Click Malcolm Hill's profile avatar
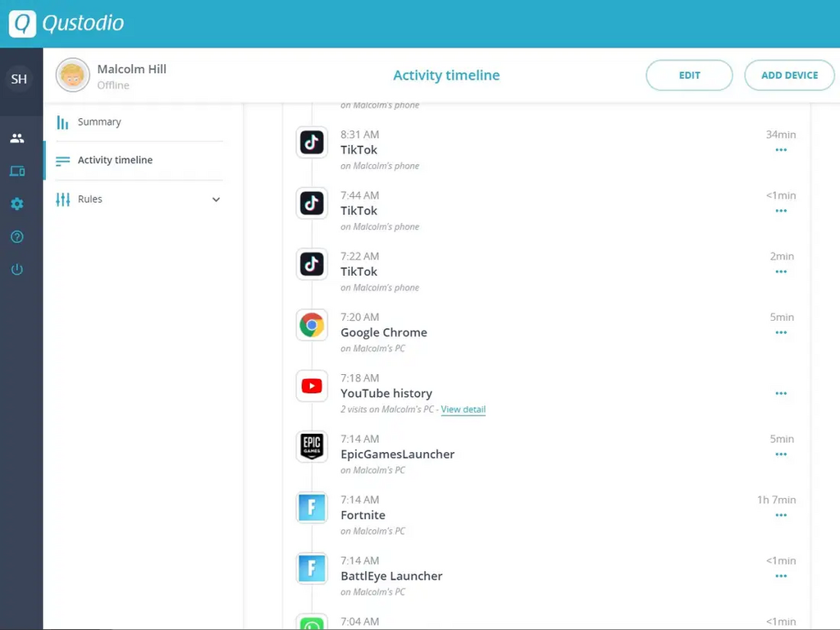 pyautogui.click(x=72, y=75)
